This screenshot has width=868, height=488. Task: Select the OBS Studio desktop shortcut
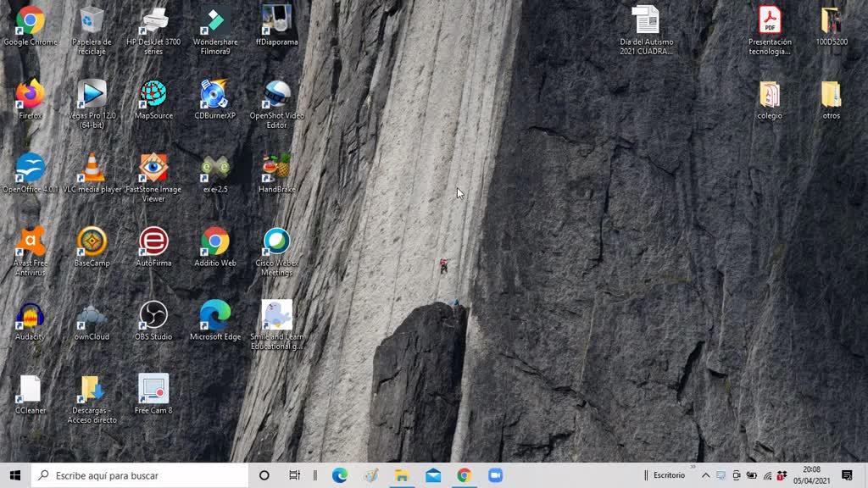[x=153, y=321]
